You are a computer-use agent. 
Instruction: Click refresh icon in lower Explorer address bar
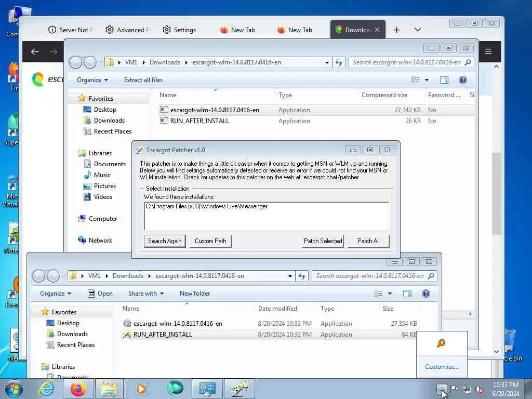pyautogui.click(x=302, y=276)
